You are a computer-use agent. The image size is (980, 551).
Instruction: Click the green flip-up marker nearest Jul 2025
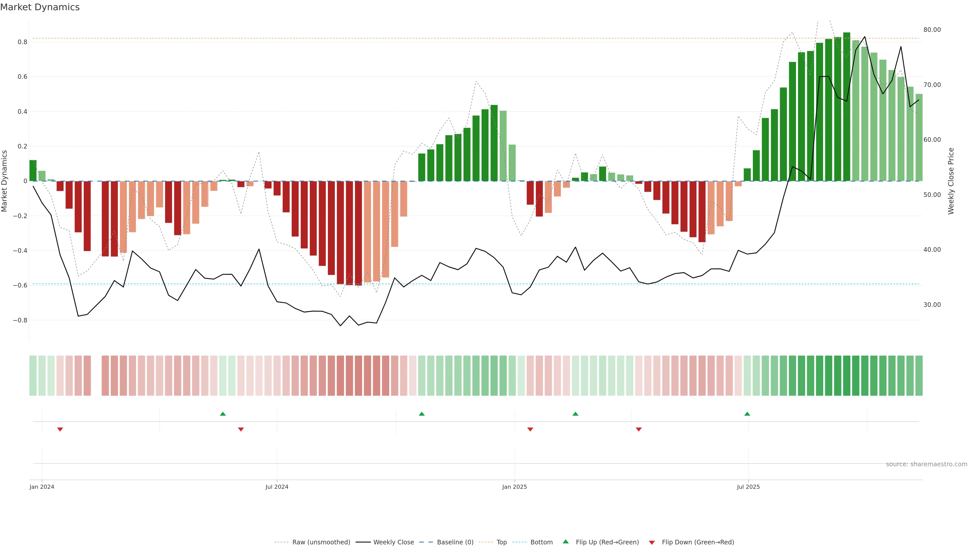coord(747,414)
